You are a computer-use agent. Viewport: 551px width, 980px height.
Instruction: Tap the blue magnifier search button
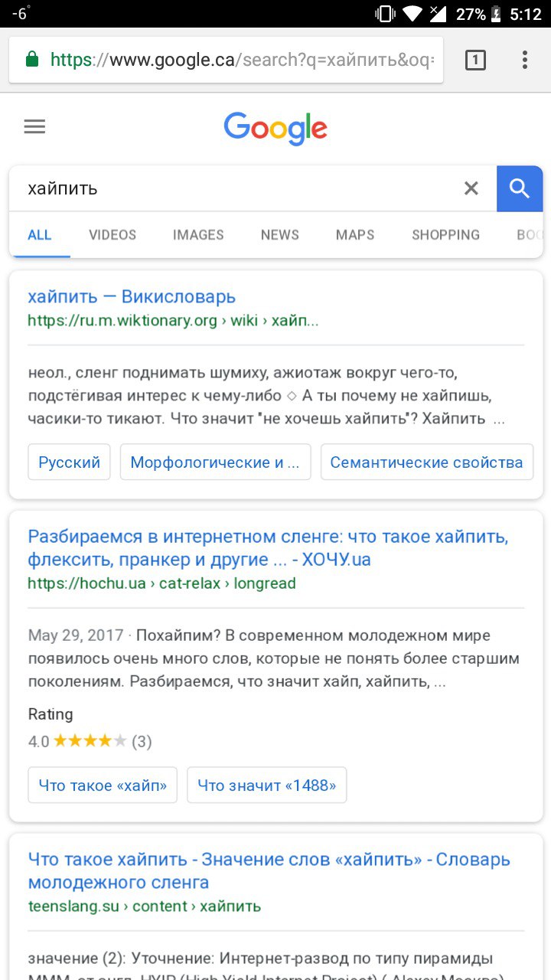(x=520, y=188)
